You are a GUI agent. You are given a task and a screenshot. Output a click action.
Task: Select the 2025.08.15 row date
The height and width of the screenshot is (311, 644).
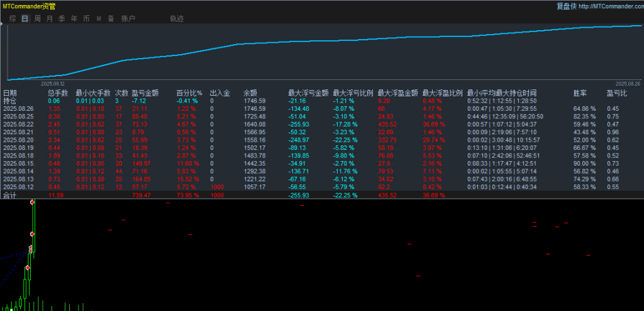tap(18, 162)
